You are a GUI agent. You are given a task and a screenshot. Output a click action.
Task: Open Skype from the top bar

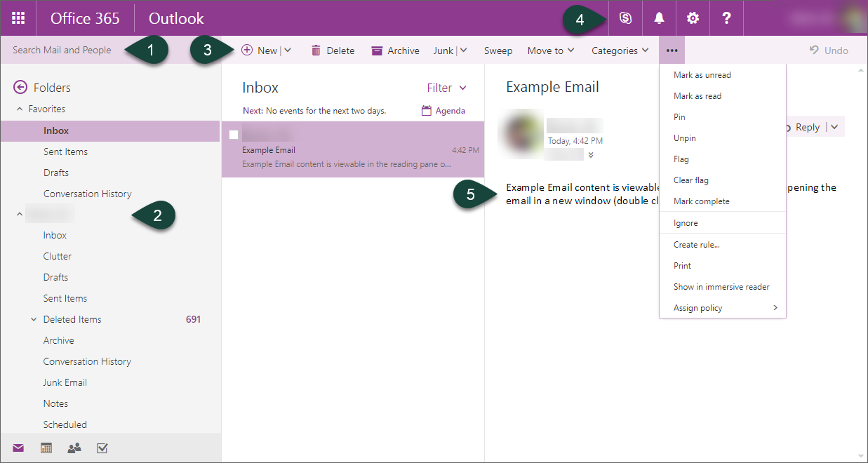click(x=625, y=18)
